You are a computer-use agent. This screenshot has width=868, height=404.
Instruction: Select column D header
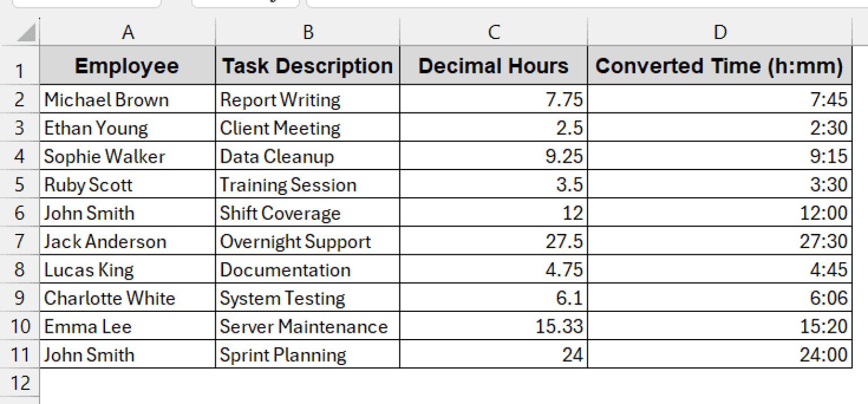719,32
